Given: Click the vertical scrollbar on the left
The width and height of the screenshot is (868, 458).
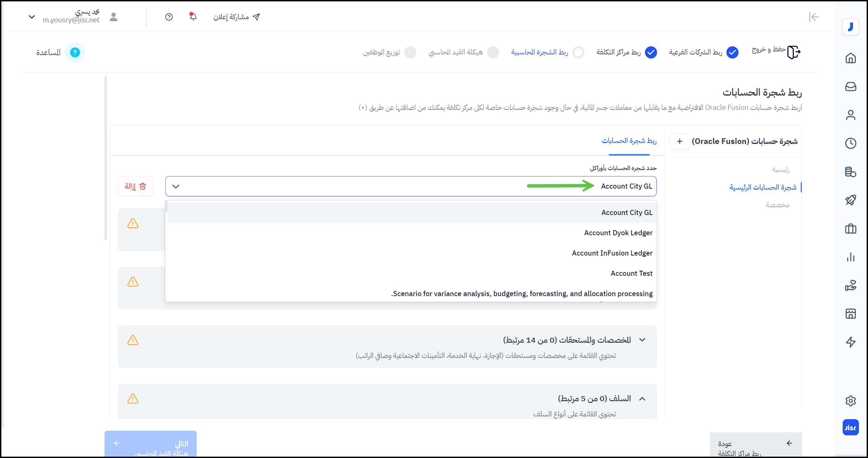Looking at the screenshot, I should [105, 158].
